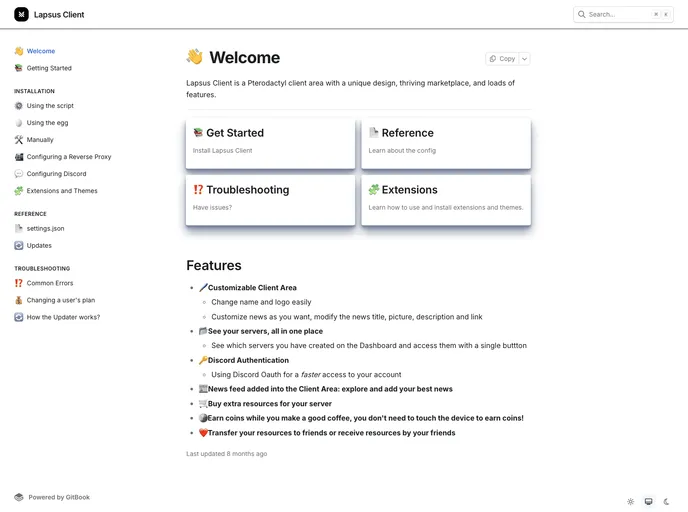The width and height of the screenshot is (688, 512).
Task: Open the Get Started card
Action: click(270, 143)
